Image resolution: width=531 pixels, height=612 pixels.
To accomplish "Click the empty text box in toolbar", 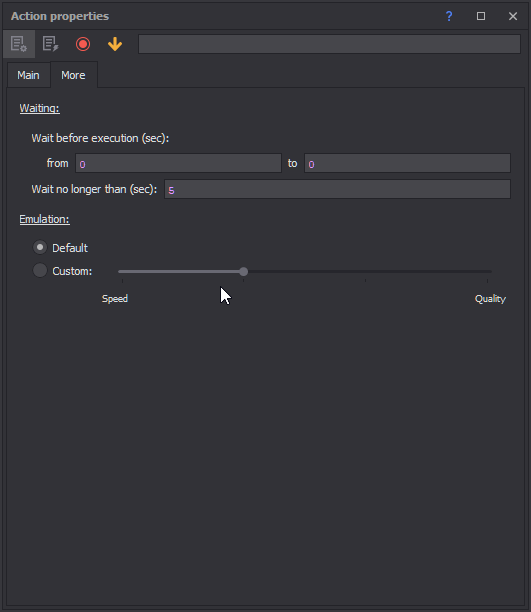I will [x=329, y=44].
